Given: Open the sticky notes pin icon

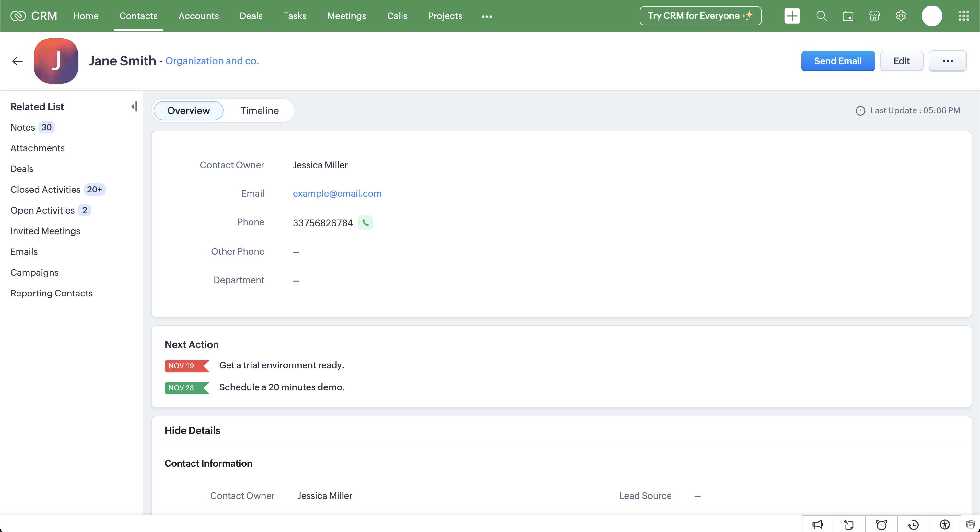Looking at the screenshot, I should coord(849,525).
